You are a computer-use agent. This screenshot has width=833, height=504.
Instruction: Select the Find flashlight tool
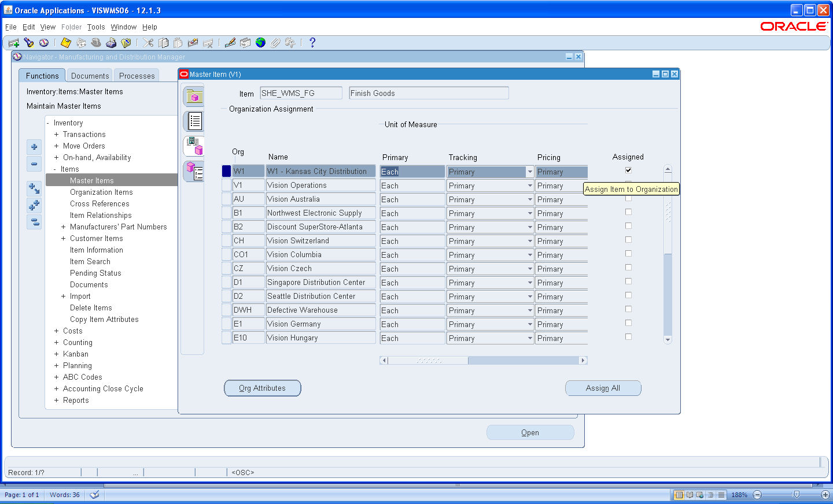pyautogui.click(x=28, y=42)
